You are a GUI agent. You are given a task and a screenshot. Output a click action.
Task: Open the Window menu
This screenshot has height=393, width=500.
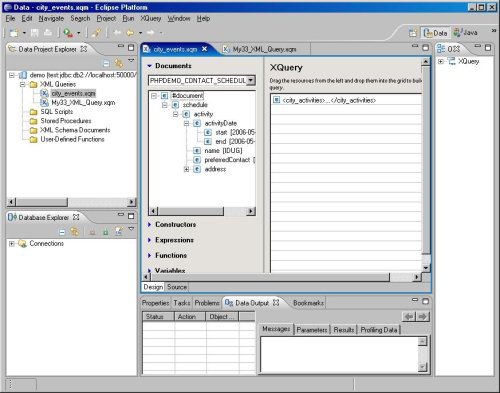pos(179,19)
